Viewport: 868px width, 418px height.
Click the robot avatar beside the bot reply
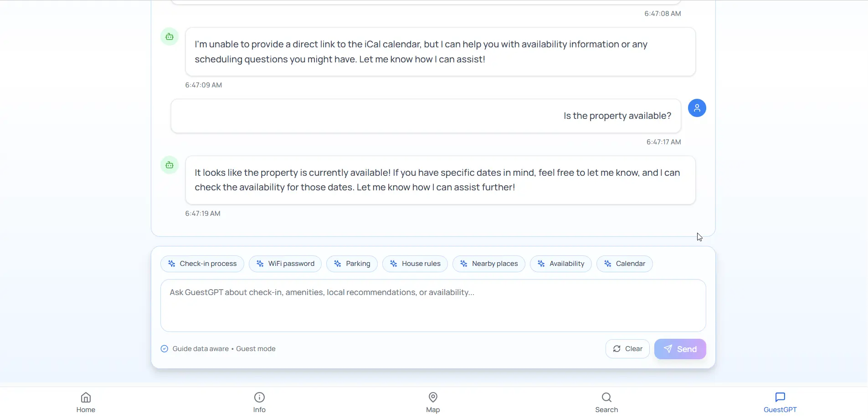169,165
